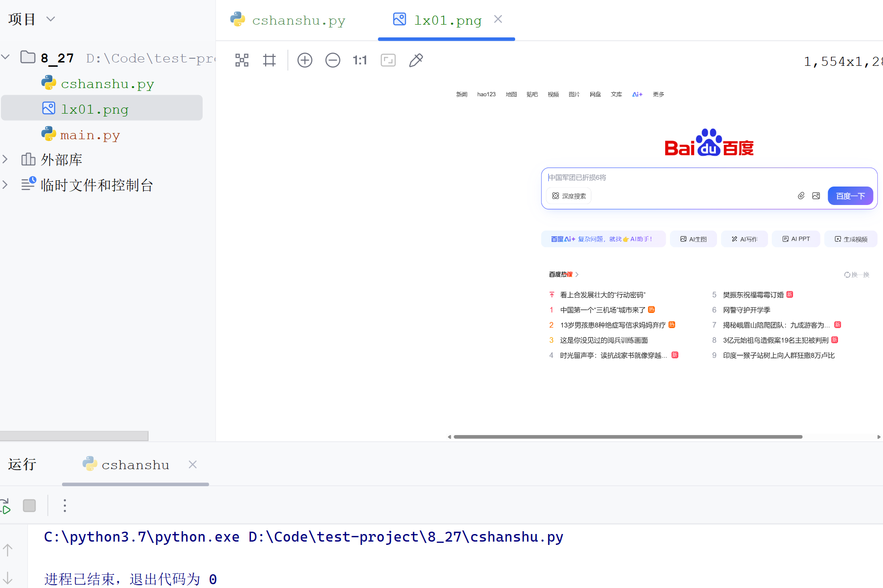Screen dimensions: 883x588
Task: Set image zoom to 1:1 actual size
Action: pyautogui.click(x=360, y=60)
